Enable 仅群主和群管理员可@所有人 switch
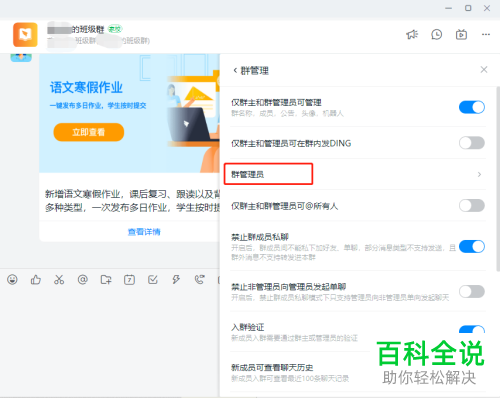The image size is (500, 398). (472, 205)
